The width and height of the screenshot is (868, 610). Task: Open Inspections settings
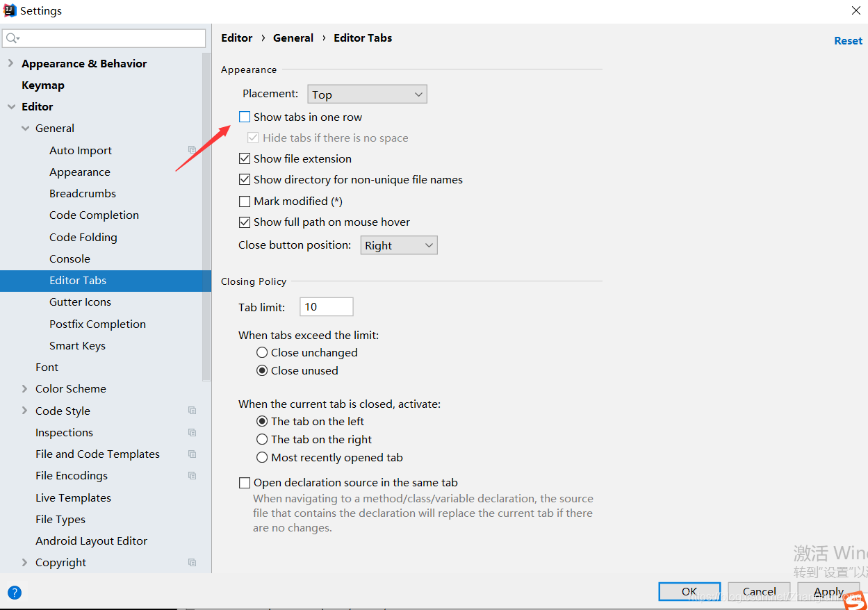65,432
